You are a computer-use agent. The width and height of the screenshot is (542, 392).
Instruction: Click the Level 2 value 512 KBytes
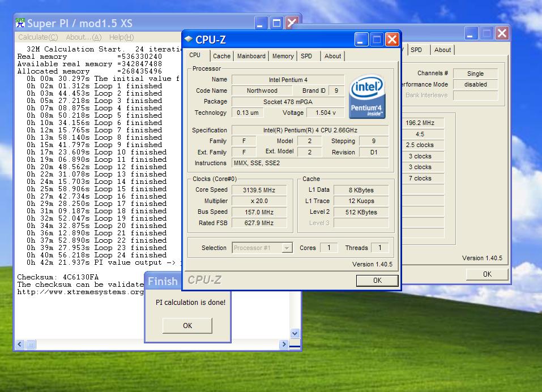pos(361,212)
